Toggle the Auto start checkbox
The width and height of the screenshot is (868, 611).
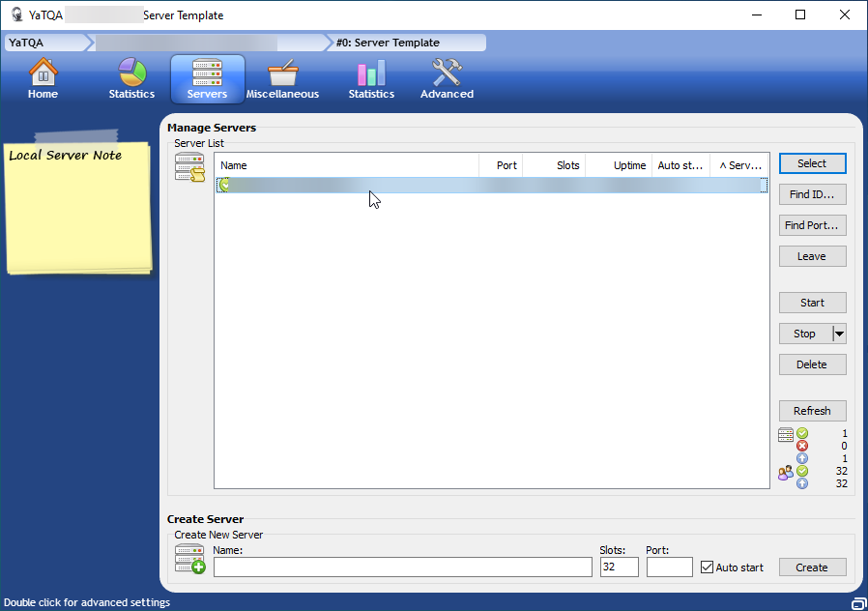click(x=708, y=567)
